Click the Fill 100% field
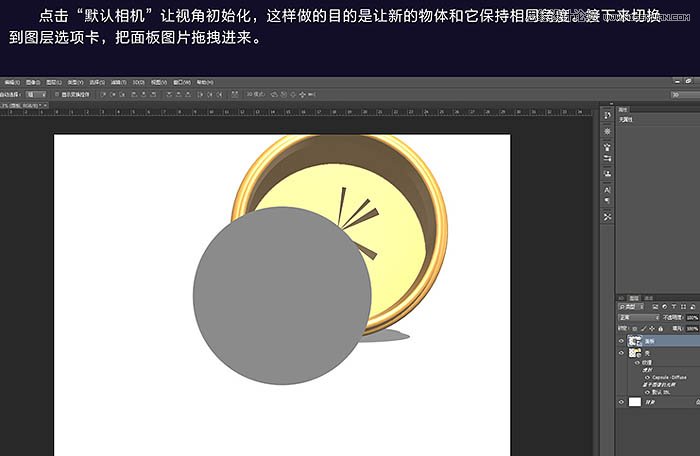The width and height of the screenshot is (700, 456). tap(692, 329)
